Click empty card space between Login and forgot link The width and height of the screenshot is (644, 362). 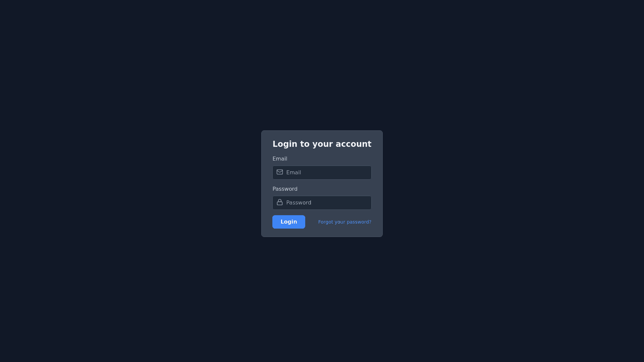(x=312, y=222)
